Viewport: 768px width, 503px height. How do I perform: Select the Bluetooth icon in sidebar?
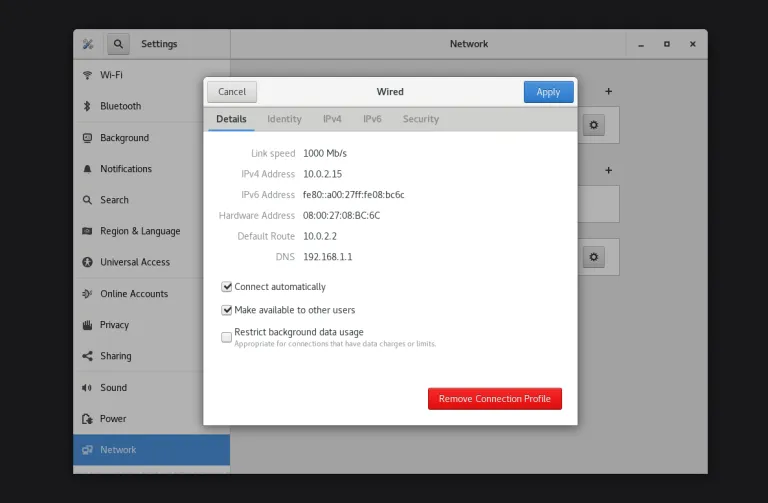[x=87, y=106]
